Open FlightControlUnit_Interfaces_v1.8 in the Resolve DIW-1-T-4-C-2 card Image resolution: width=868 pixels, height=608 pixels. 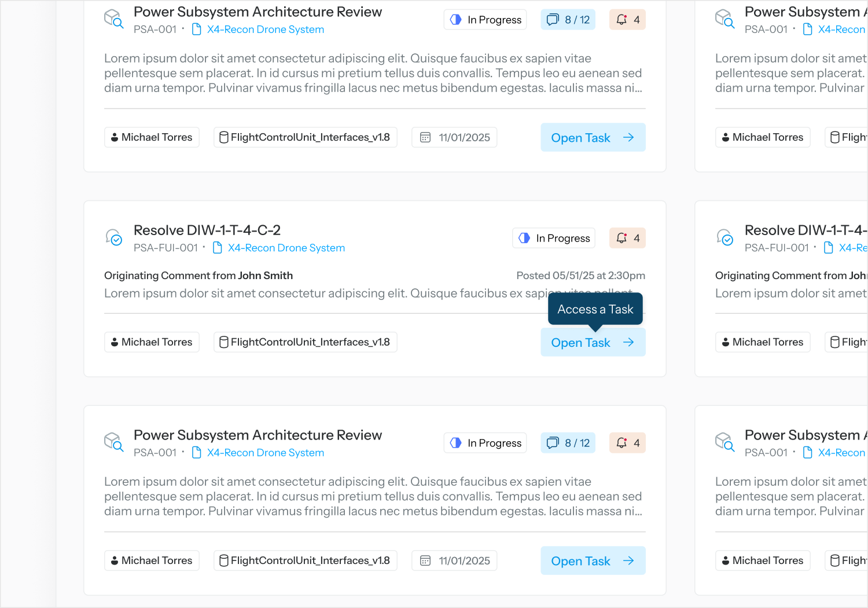pyautogui.click(x=305, y=342)
